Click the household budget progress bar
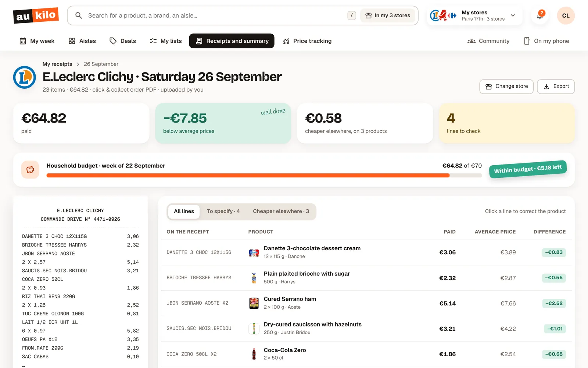The width and height of the screenshot is (588, 368). [x=264, y=176]
